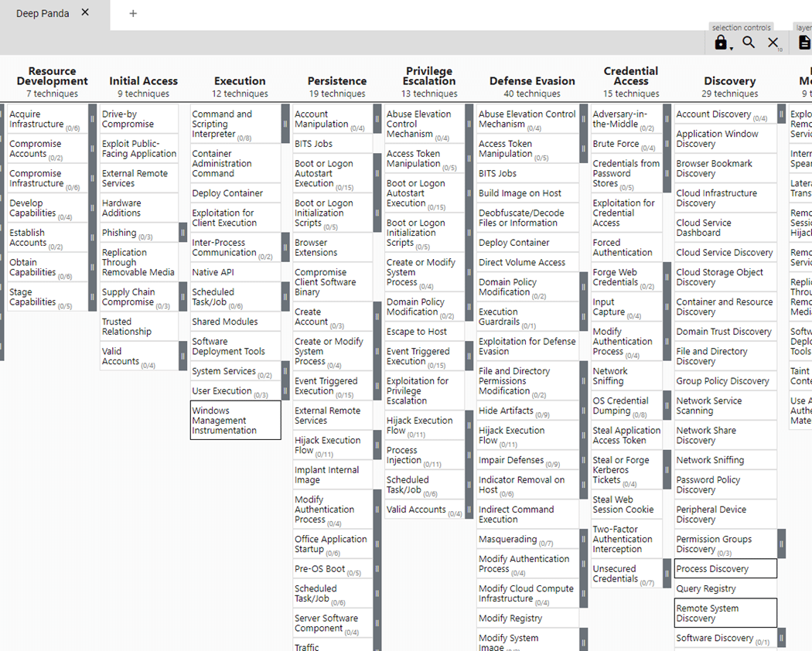Expand OS Credential Dumping sub-techniques
Viewport: 812px width, 651px height.
(x=667, y=406)
